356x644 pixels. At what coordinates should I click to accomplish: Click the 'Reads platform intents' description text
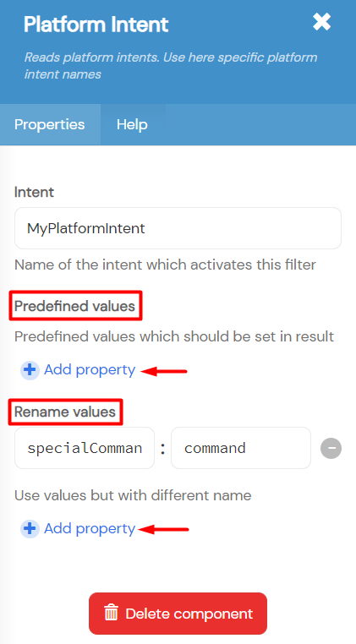pos(171,66)
